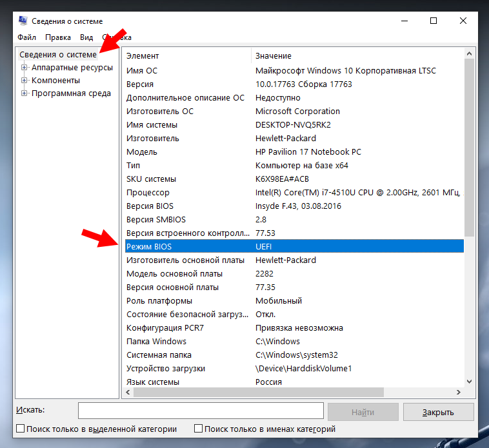The height and width of the screenshot is (448, 489).
Task: Select Программная среда in the tree
Action: click(71, 93)
